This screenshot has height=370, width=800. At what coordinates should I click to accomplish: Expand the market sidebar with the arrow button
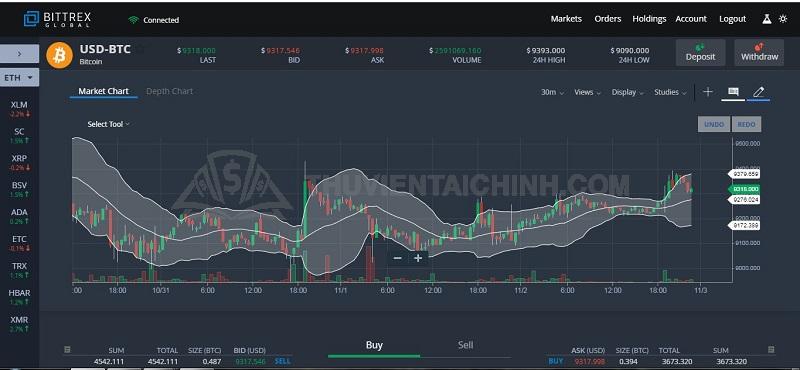coord(19,54)
